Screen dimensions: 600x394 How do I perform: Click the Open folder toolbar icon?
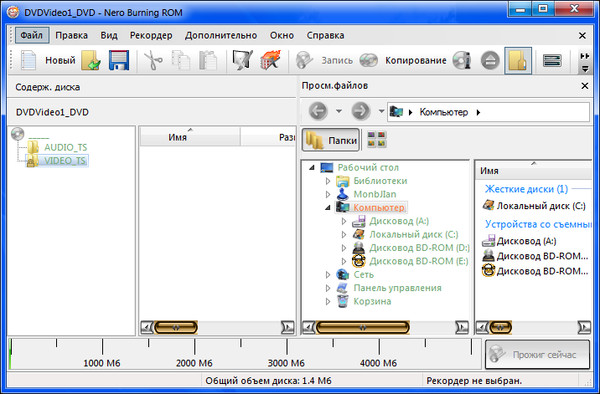point(91,60)
